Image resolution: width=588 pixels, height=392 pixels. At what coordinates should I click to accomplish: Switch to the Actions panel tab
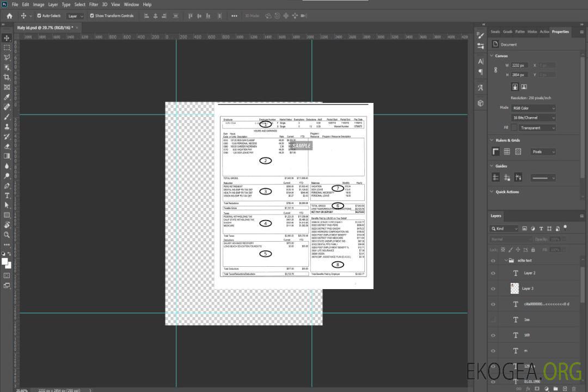pos(544,32)
